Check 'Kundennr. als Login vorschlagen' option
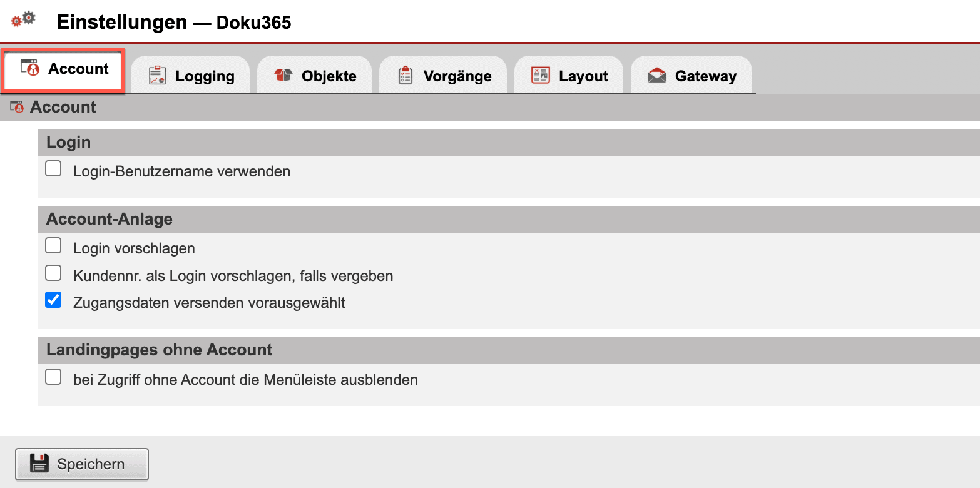The height and width of the screenshot is (488, 980). pyautogui.click(x=53, y=273)
